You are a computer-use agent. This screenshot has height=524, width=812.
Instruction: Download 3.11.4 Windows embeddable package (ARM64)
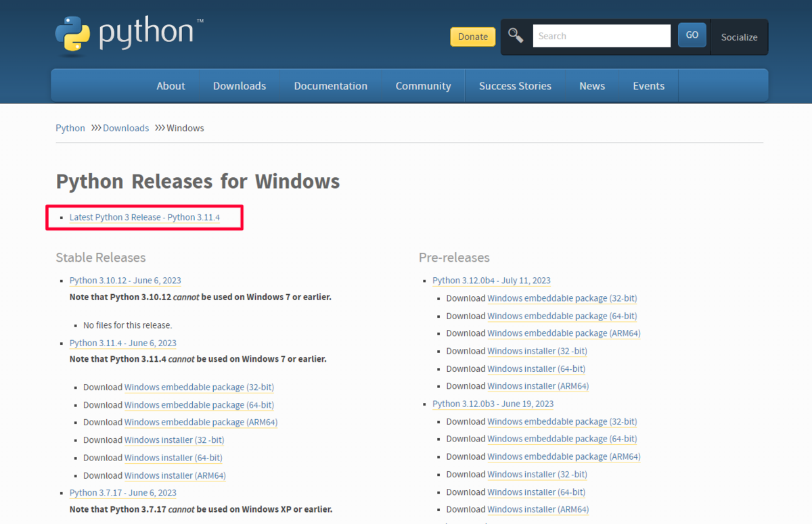201,422
